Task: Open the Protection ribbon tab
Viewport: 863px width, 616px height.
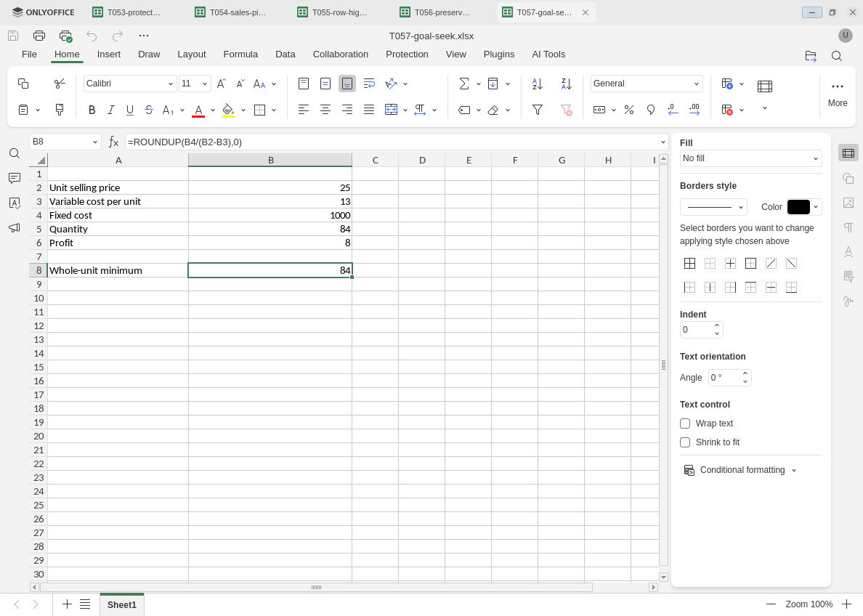Action: pos(407,54)
